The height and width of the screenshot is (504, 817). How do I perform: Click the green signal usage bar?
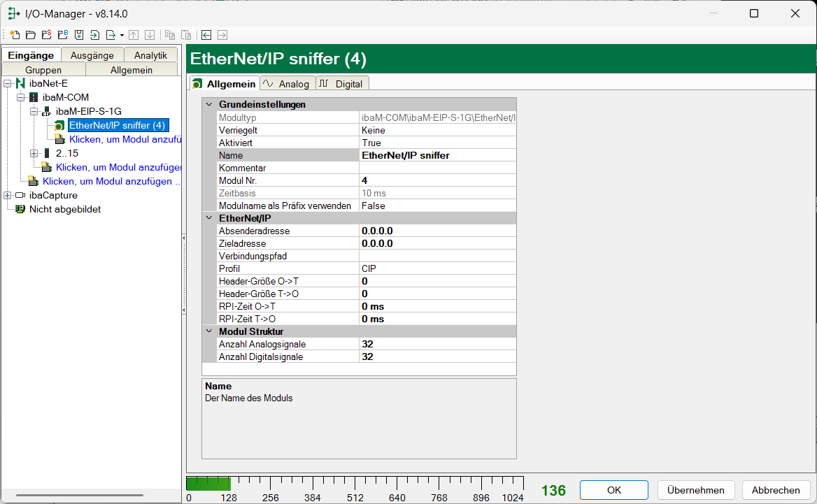pyautogui.click(x=208, y=483)
